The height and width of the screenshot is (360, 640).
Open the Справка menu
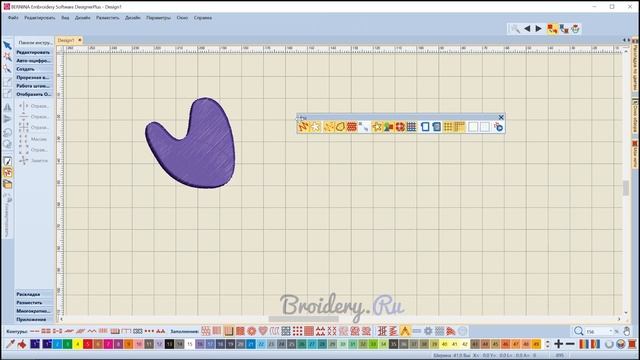[202, 18]
